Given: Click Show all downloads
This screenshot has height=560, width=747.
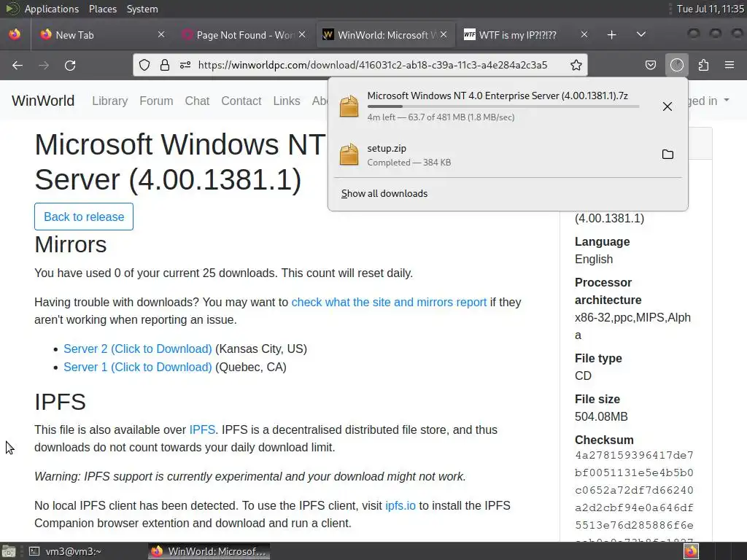Looking at the screenshot, I should pyautogui.click(x=384, y=194).
